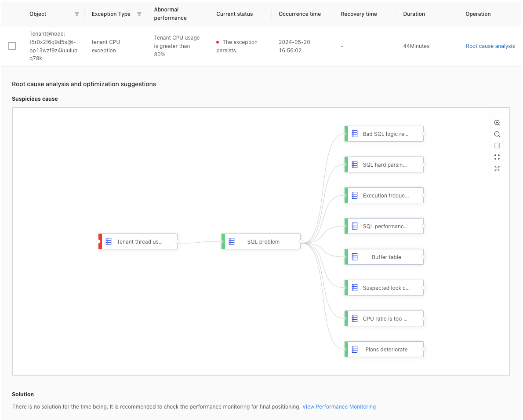This screenshot has height=420, width=523.
Task: Select the SQL performanc... node
Action: [x=384, y=226]
